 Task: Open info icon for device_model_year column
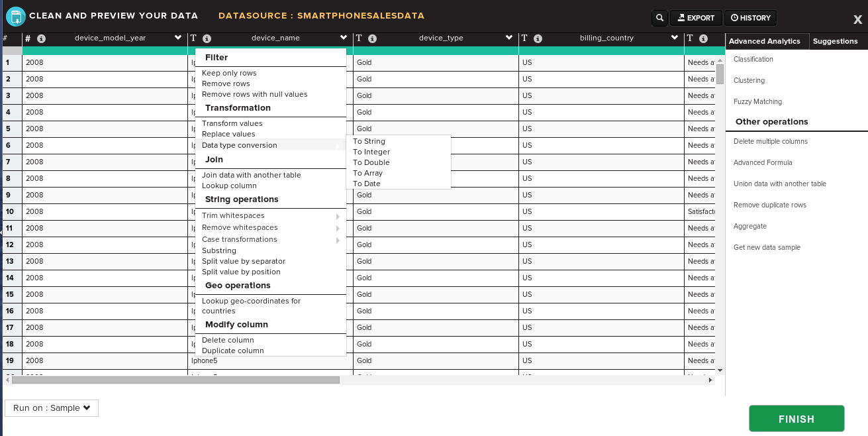(42, 38)
